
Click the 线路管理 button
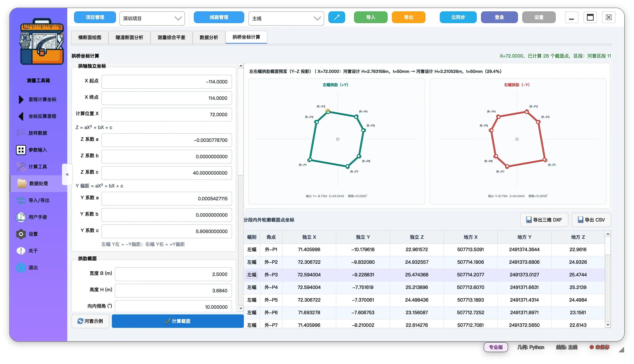click(219, 17)
